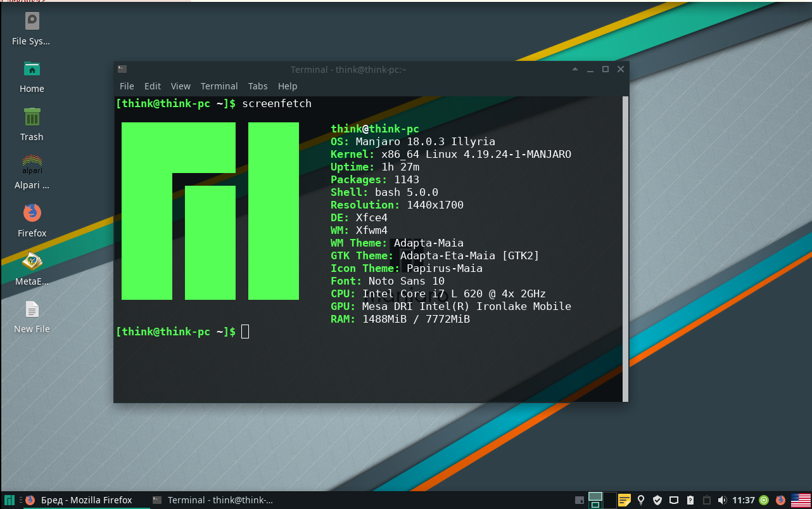Click the 'GTK Theme: Adapta-Eta-Maia [GTK2]' line
Image resolution: width=812 pixels, height=509 pixels.
click(435, 255)
